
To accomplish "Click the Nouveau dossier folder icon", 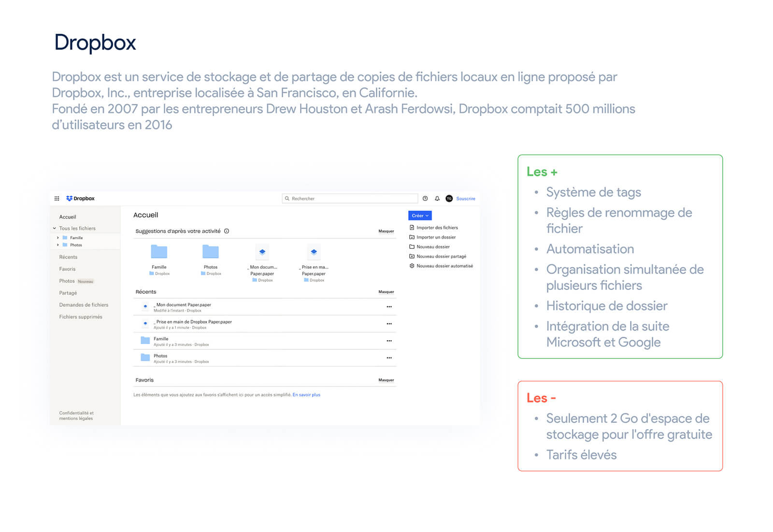I will point(412,247).
